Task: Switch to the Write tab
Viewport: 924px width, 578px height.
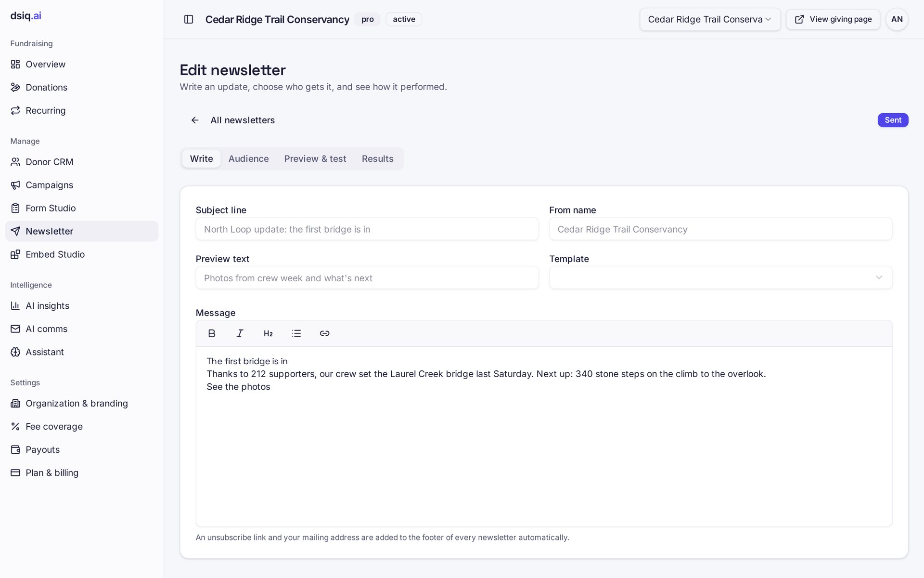Action: click(x=201, y=158)
